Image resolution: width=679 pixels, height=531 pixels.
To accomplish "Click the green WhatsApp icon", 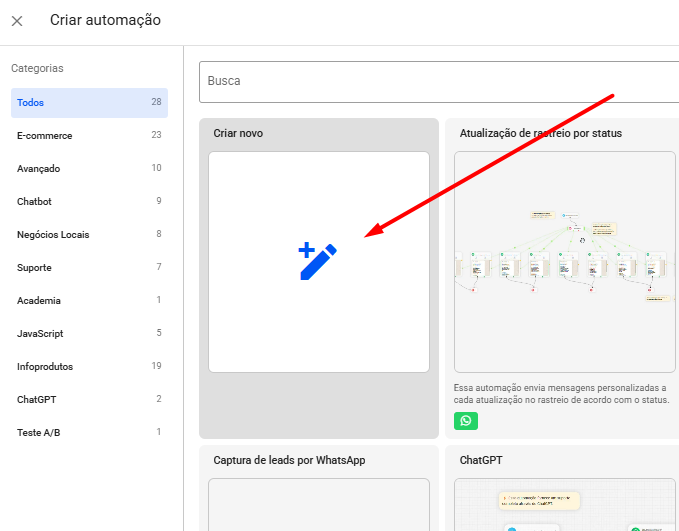I will pyautogui.click(x=466, y=421).
